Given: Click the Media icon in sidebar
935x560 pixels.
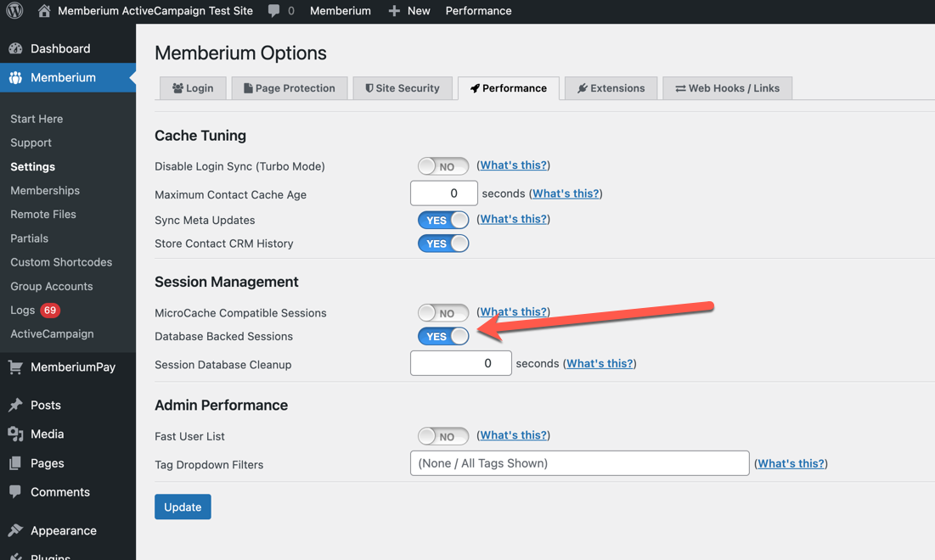Looking at the screenshot, I should pyautogui.click(x=15, y=434).
